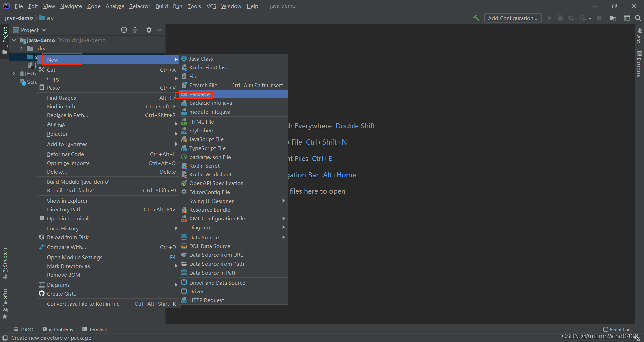Expand External Libraries node
Screen dimensions: 644x342
[x=14, y=73]
